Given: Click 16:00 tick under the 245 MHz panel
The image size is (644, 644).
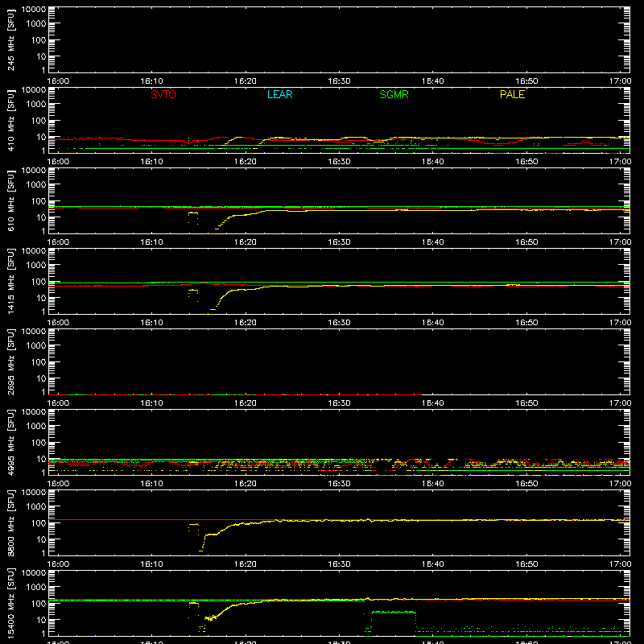Looking at the screenshot, I should (x=58, y=81).
